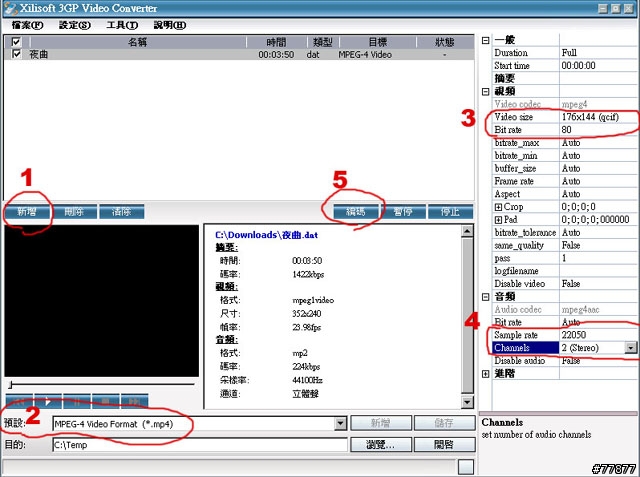640x477 pixels.
Task: Click the 狀態 column header
Action: 445,42
